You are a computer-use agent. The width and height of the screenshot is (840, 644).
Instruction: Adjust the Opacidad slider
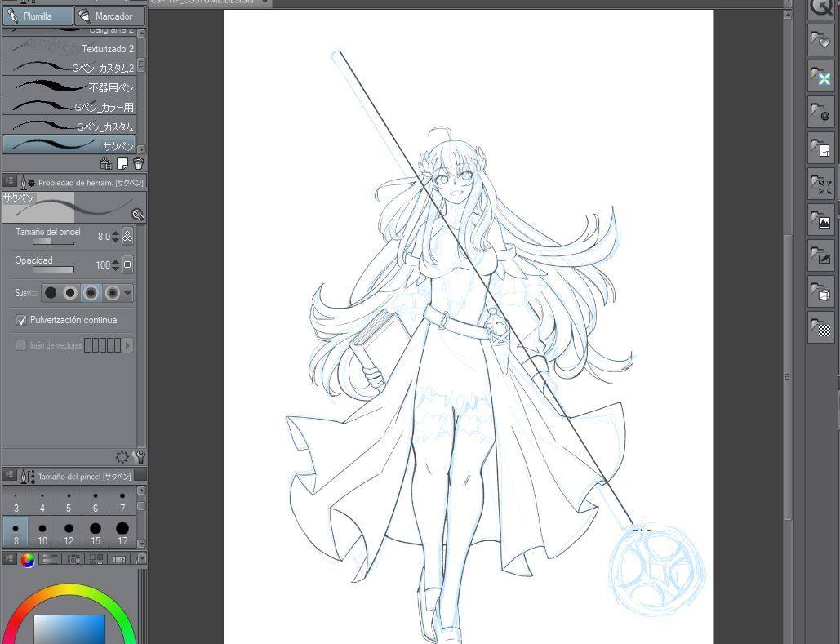click(53, 270)
